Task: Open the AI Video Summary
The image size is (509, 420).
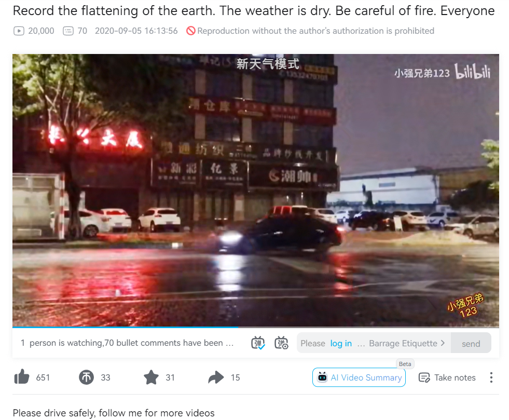Action: click(x=359, y=377)
